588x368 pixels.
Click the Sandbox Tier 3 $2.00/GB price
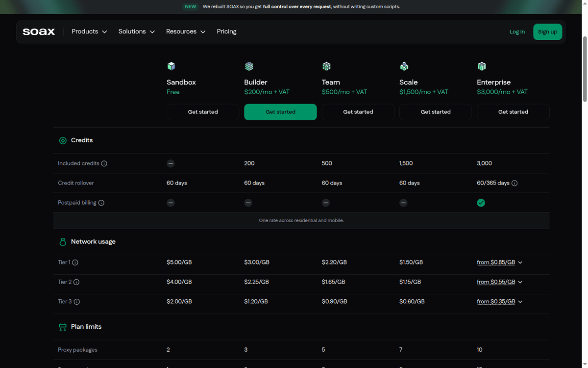click(179, 302)
